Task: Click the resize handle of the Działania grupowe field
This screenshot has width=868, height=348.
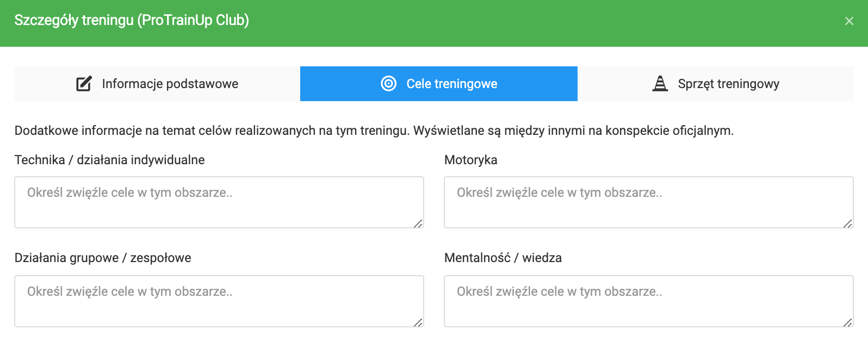Action: click(418, 322)
